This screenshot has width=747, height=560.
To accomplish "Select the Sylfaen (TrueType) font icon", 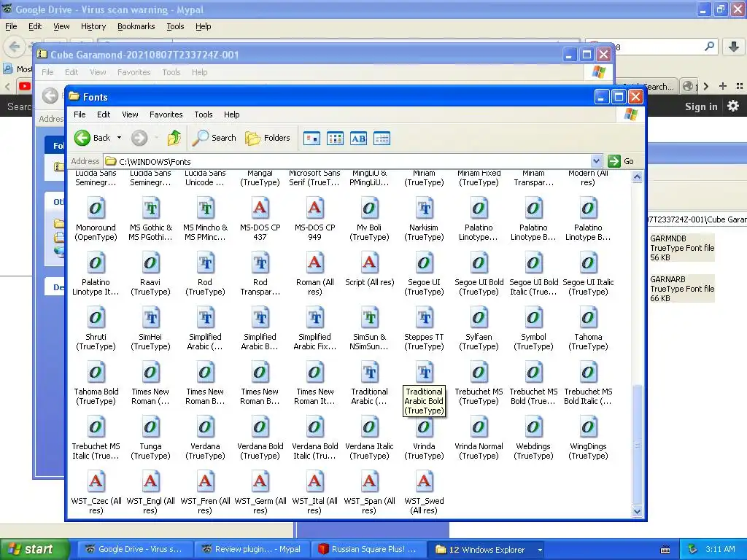I will 479,318.
